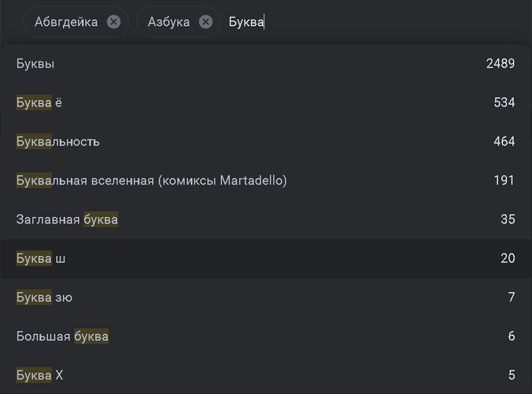Remove the Абвгдейка tag chip
Viewport: 532px width, 394px height.
click(114, 22)
